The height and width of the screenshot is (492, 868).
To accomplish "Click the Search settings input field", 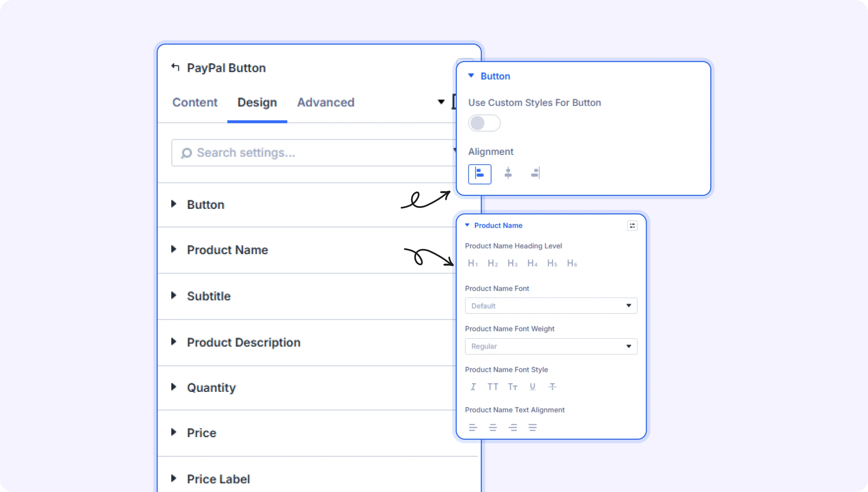I will (314, 153).
